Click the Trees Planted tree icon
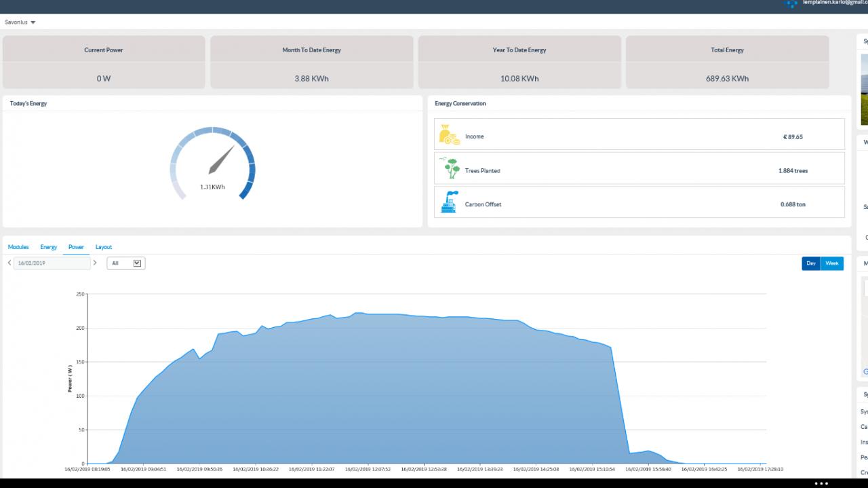This screenshot has width=868, height=488. coord(450,168)
